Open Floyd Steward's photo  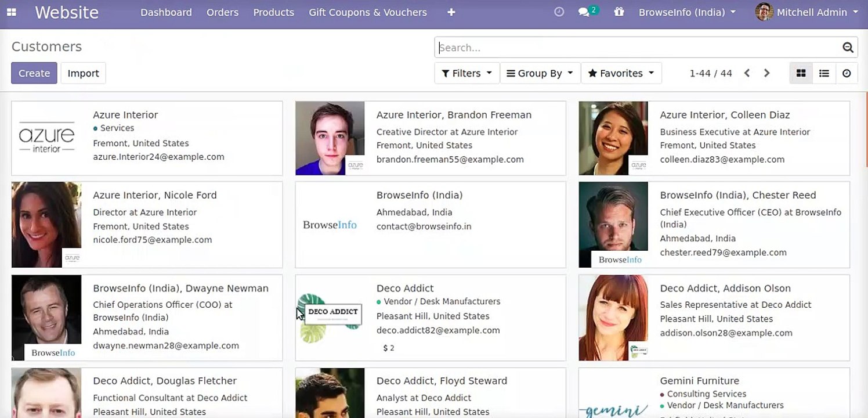pos(330,393)
